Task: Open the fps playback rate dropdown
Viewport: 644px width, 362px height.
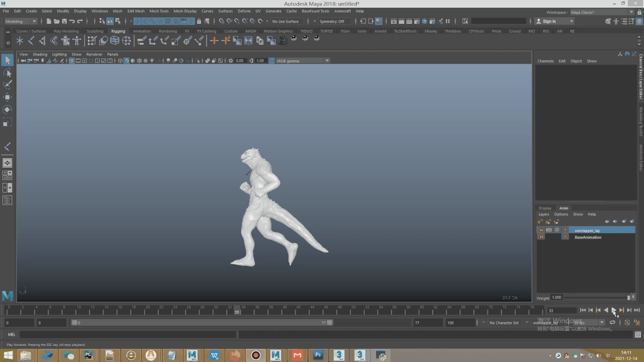Action: (x=589, y=323)
